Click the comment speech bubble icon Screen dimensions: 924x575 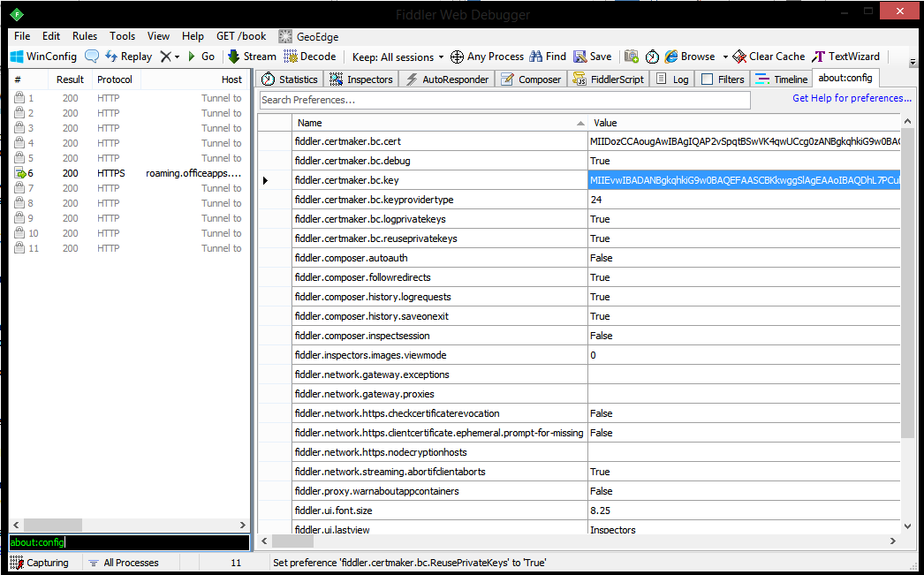pyautogui.click(x=91, y=57)
